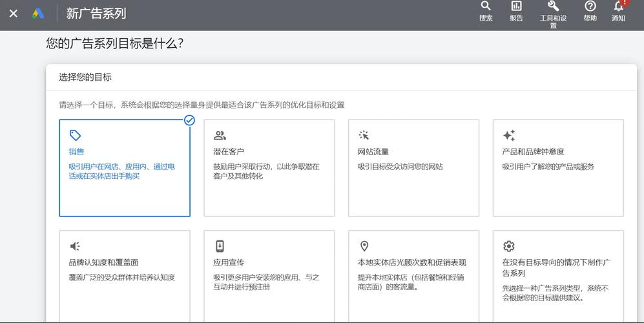The width and height of the screenshot is (644, 323).
Task: Select the 潜在客户 goal card
Action: [269, 168]
